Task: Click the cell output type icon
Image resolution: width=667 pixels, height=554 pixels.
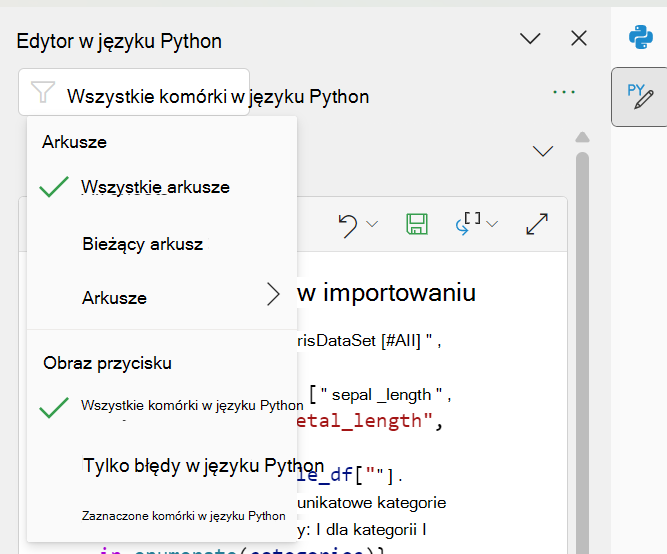Action: point(468,223)
